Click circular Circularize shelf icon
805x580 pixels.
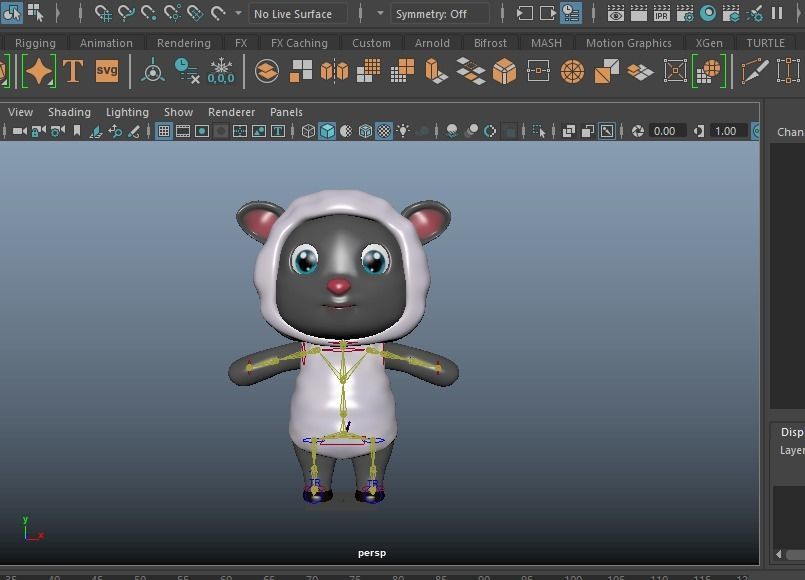coord(572,71)
